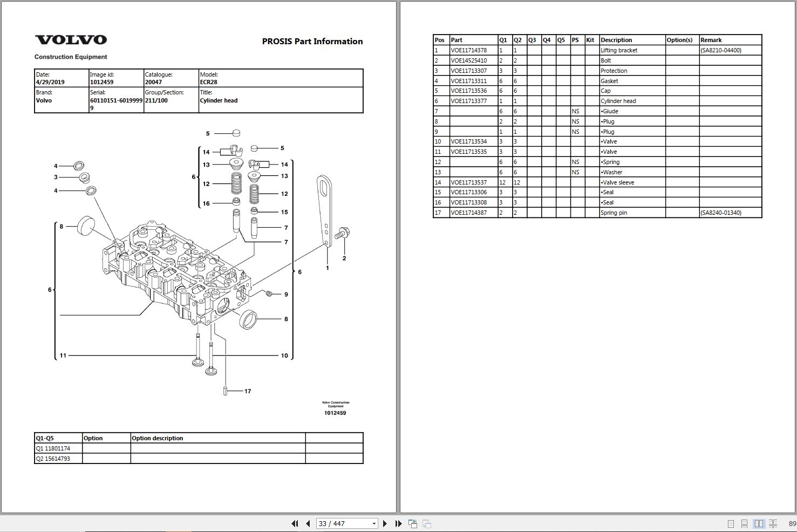
Task: Switch to single page view
Action: (731, 523)
